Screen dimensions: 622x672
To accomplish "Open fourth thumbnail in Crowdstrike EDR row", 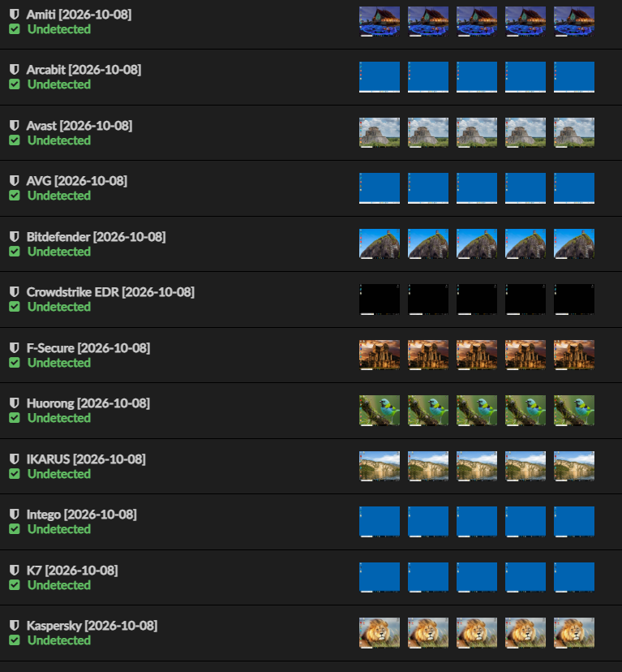I will click(x=525, y=299).
